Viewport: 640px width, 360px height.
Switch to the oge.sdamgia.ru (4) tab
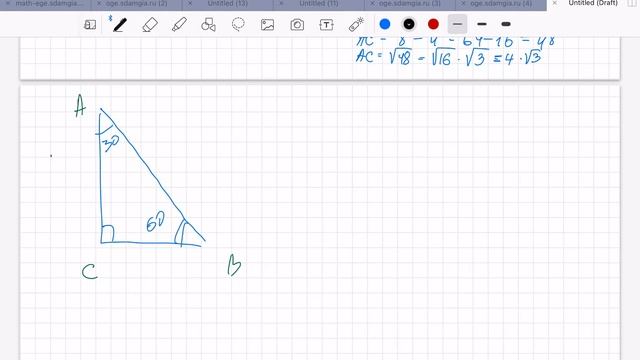[x=501, y=3]
